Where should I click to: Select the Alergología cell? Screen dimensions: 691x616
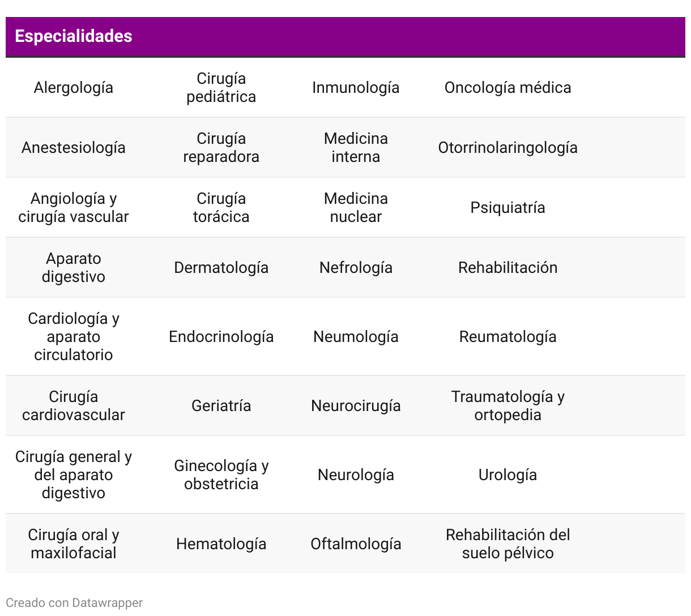[x=74, y=88]
